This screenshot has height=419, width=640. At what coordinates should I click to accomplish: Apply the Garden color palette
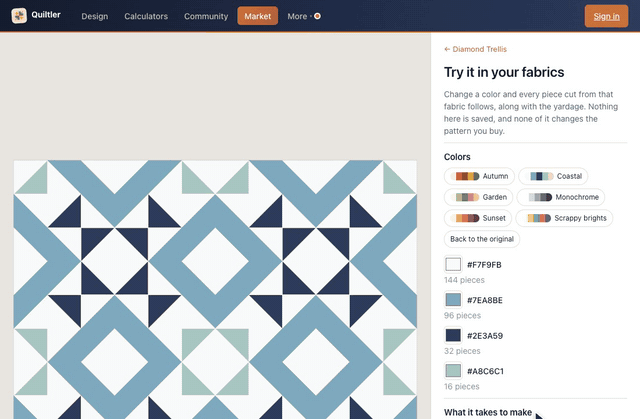pyautogui.click(x=478, y=197)
